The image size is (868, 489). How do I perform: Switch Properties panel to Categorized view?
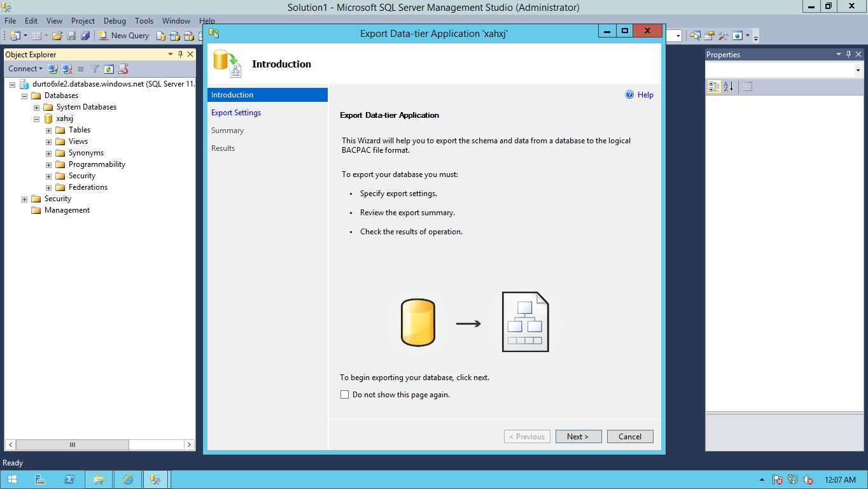coord(714,87)
